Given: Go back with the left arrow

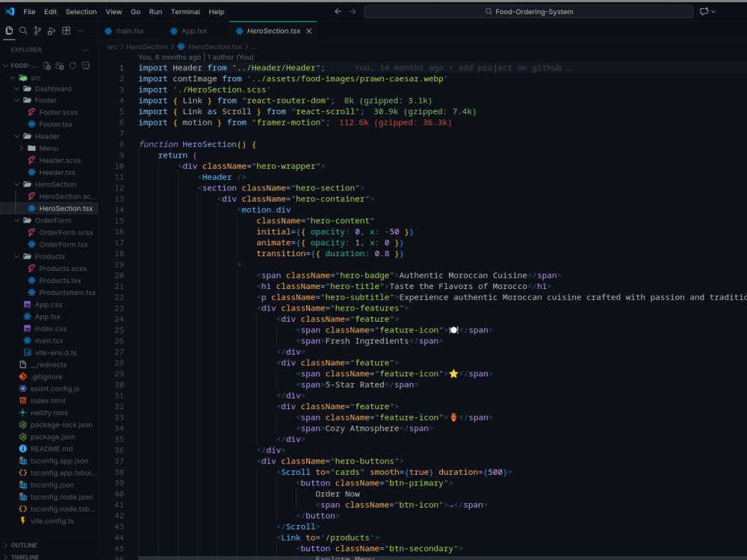Looking at the screenshot, I should point(338,11).
